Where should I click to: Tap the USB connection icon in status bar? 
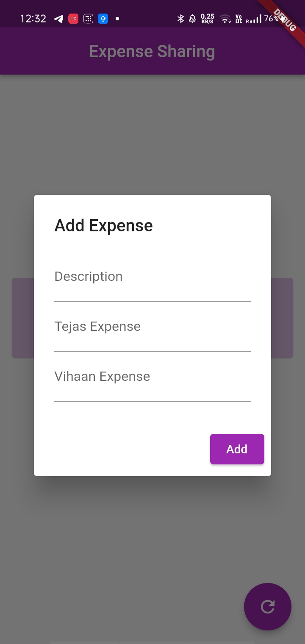pyautogui.click(x=103, y=19)
